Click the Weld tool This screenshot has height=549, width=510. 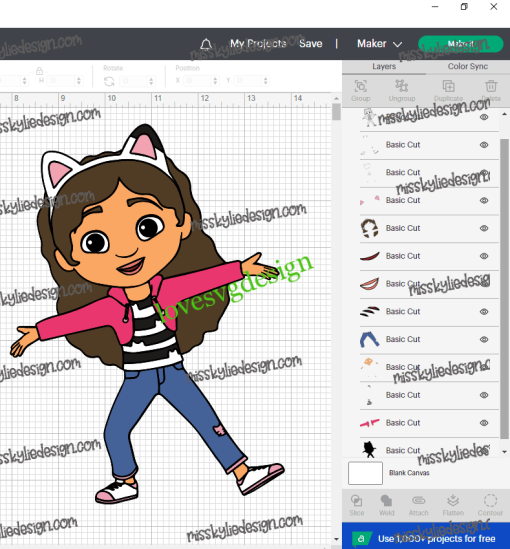pyautogui.click(x=386, y=505)
